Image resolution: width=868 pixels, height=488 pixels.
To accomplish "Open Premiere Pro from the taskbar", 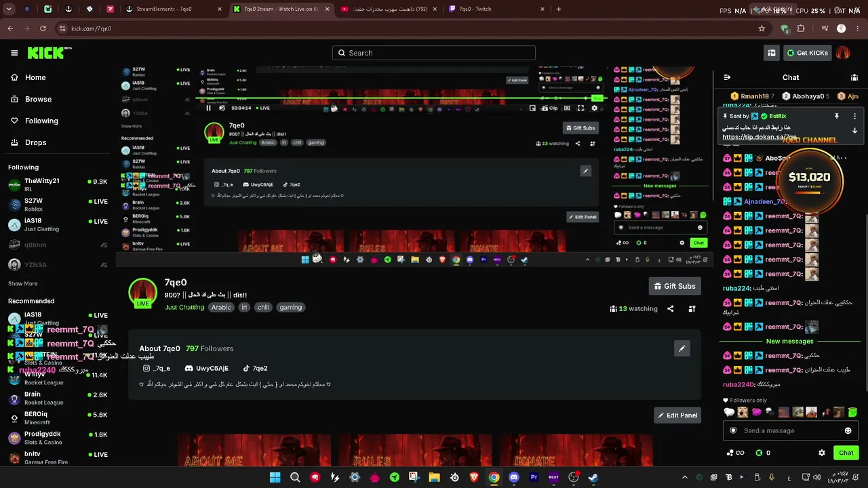I will pyautogui.click(x=534, y=477).
